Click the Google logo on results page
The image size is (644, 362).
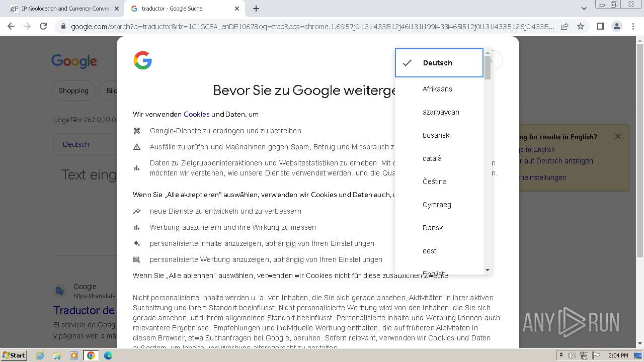pyautogui.click(x=74, y=61)
